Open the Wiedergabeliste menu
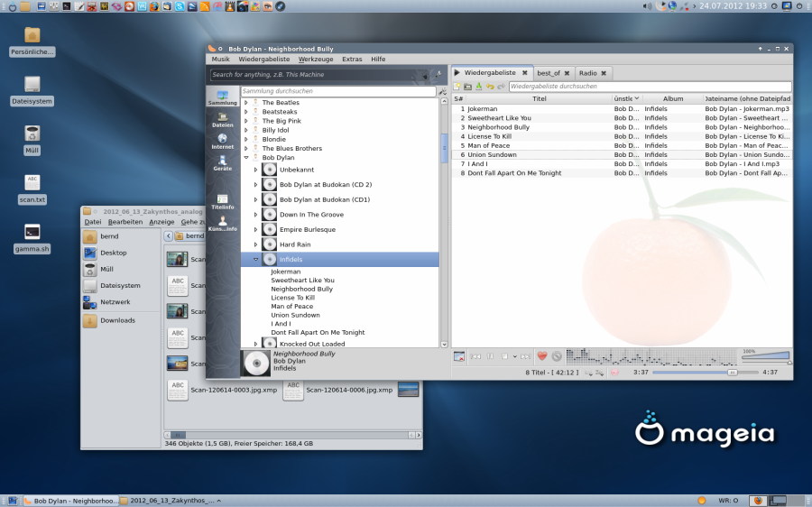Image resolution: width=812 pixels, height=507 pixels. pyautogui.click(x=264, y=59)
